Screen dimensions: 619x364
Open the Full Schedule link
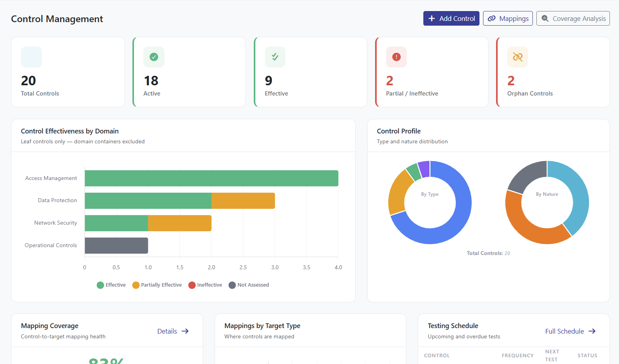(570, 331)
